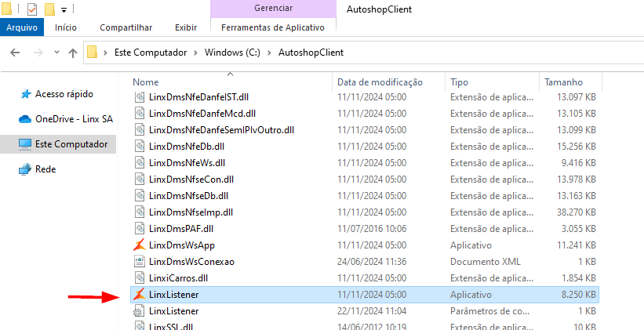644x330 pixels.
Task: Select LinxDmsNfseDb.dll file
Action: point(188,196)
